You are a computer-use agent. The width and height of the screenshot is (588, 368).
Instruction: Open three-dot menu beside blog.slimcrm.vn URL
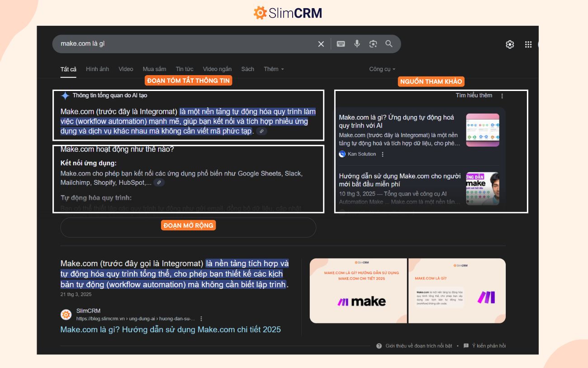coord(201,319)
